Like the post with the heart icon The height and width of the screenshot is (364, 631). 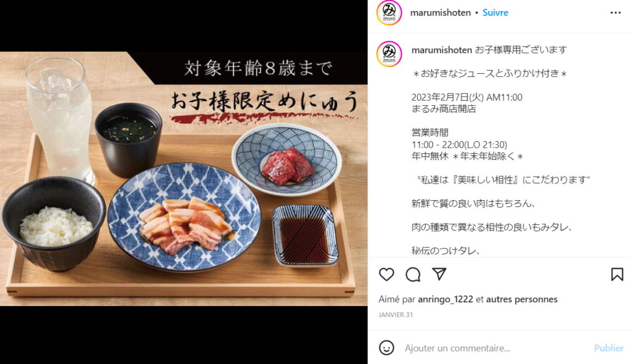pos(386,274)
